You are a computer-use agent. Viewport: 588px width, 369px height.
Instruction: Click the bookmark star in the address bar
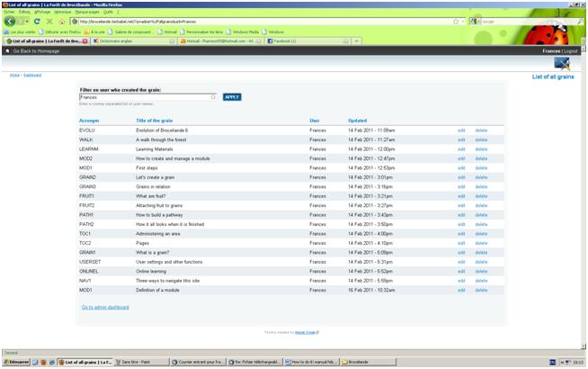456,22
